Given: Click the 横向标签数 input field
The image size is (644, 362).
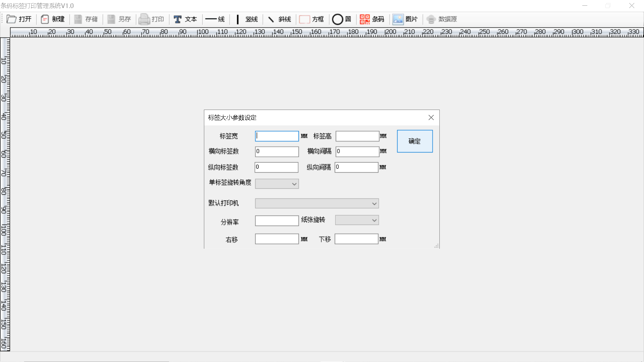Looking at the screenshot, I should [x=277, y=152].
